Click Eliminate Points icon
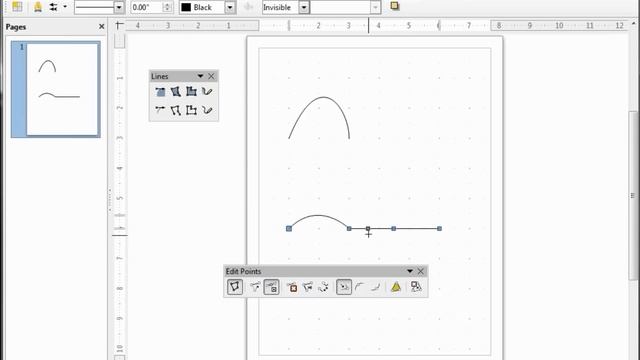Screen dimensions: 640x360 416,287
